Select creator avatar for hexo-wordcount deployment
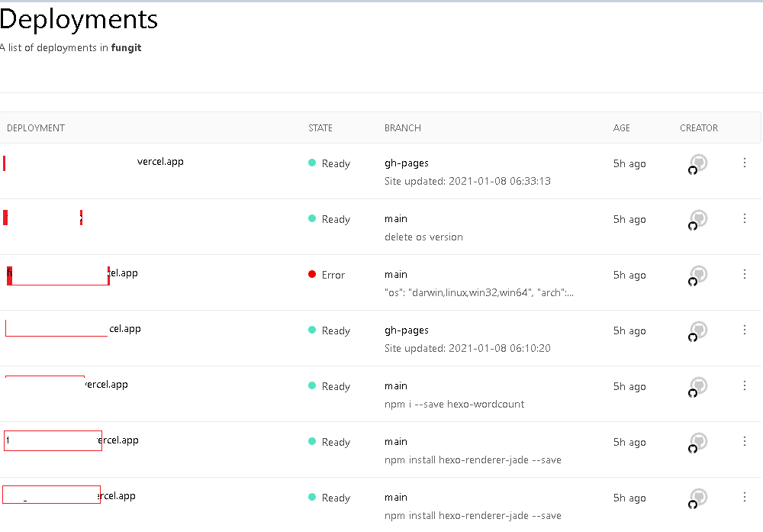The height and width of the screenshot is (532, 763). pos(697,386)
